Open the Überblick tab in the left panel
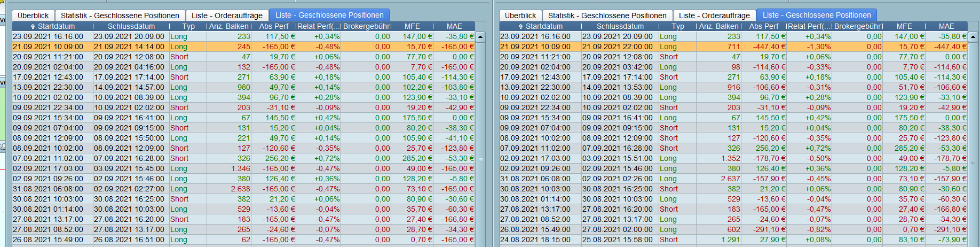 [x=33, y=16]
